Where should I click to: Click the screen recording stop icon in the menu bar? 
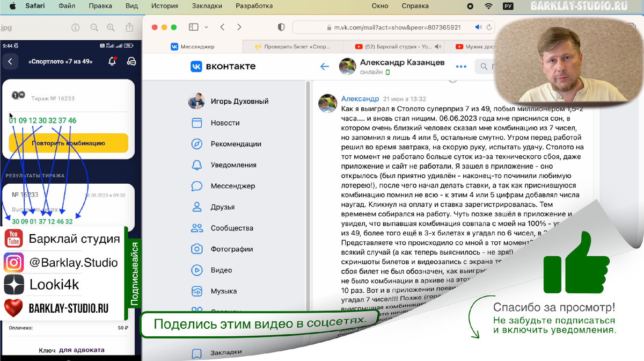[470, 6]
